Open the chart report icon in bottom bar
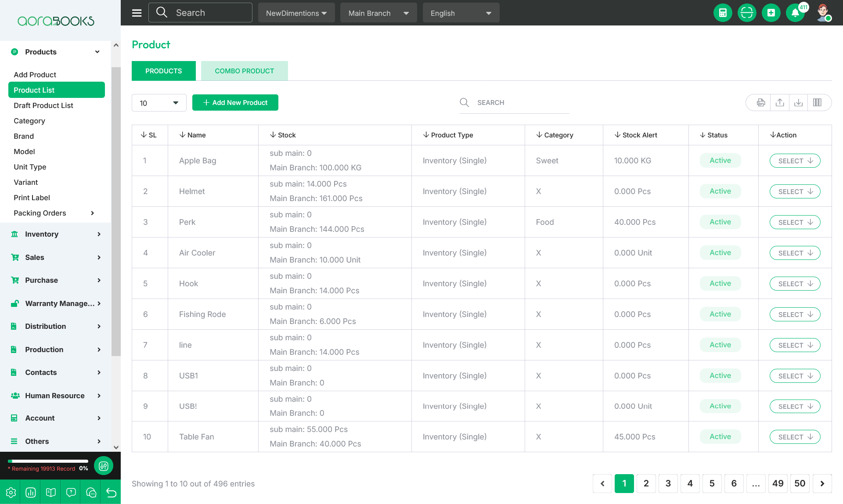 click(31, 492)
